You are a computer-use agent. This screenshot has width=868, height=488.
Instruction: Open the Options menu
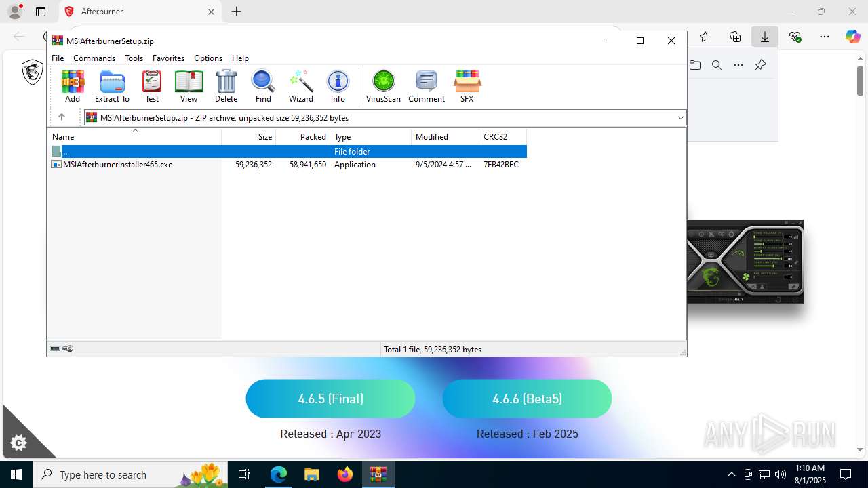[x=208, y=58]
